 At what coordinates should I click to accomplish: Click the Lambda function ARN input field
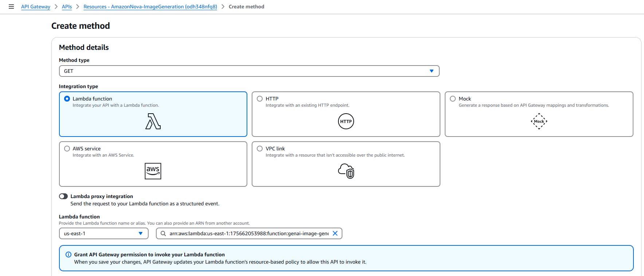pyautogui.click(x=249, y=233)
